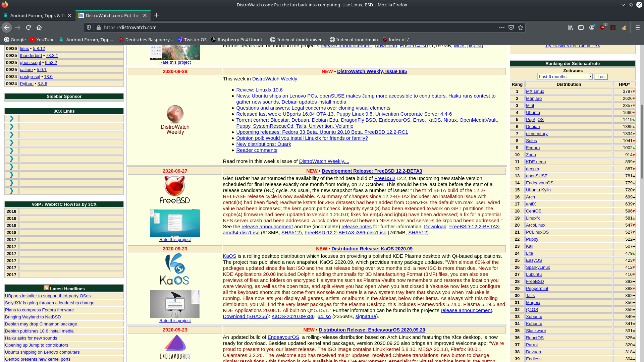The image size is (644, 362).
Task: Open the EndeavourOS ranking link
Action: click(539, 183)
